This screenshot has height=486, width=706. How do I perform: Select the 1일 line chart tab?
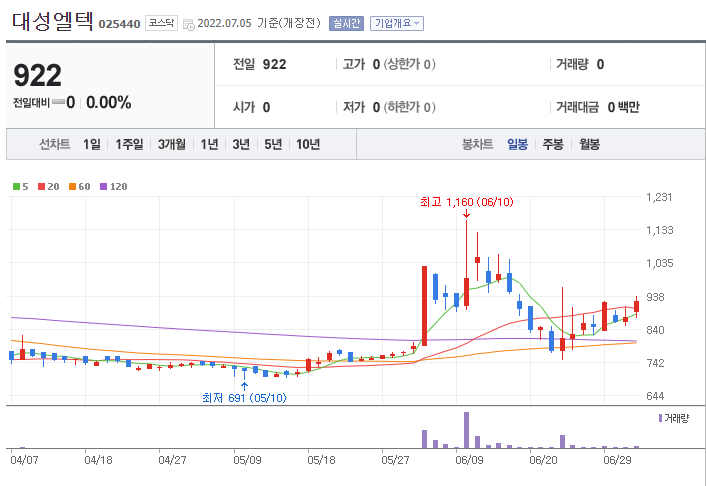(91, 144)
